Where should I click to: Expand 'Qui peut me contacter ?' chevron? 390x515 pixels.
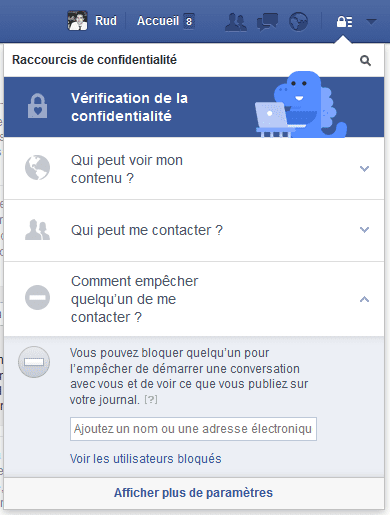point(364,230)
